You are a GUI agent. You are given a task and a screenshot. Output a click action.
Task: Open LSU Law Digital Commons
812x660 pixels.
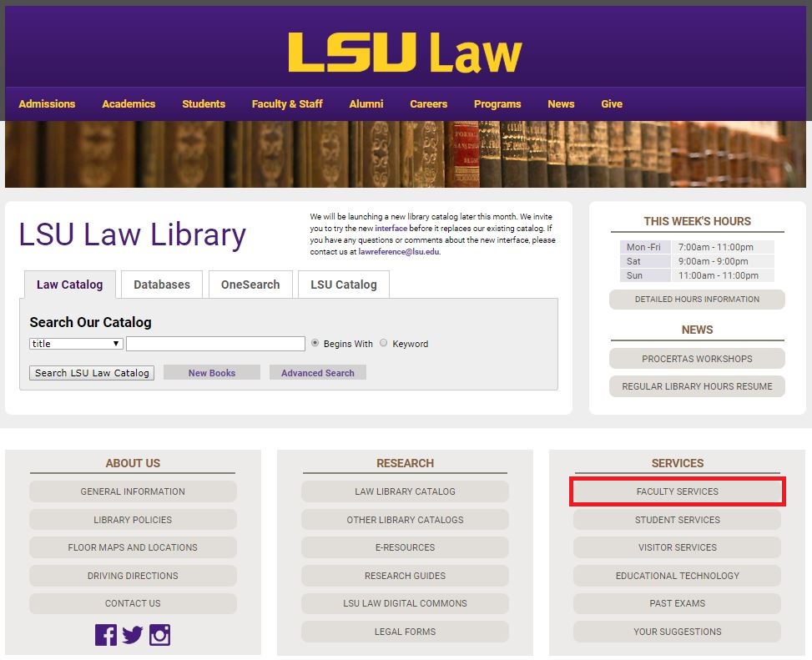tap(405, 603)
